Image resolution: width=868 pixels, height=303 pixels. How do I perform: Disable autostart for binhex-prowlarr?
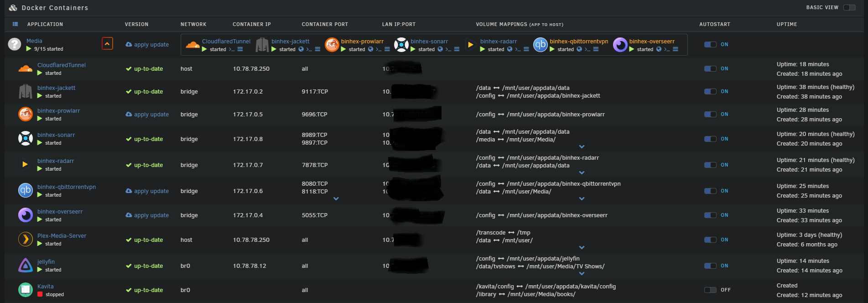(x=710, y=114)
